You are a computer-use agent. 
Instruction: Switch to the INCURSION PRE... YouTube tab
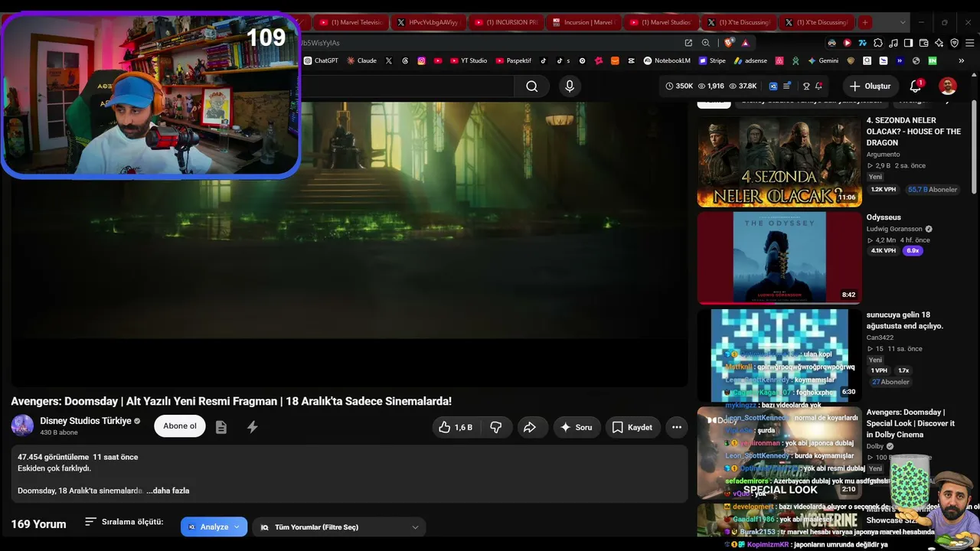click(505, 22)
